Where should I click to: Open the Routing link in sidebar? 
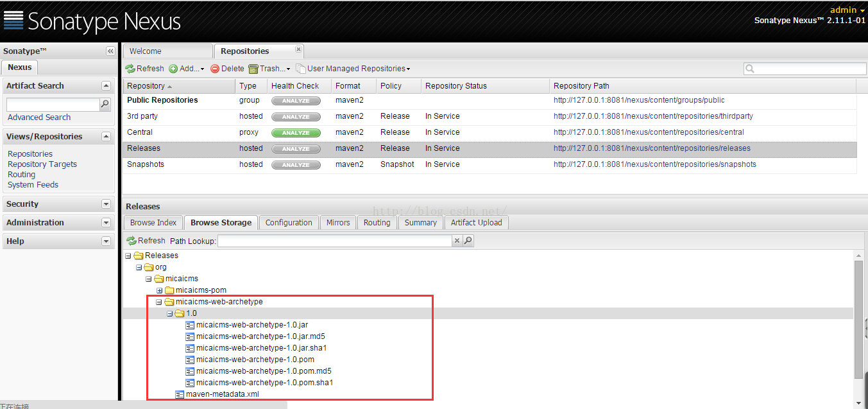tap(21, 175)
